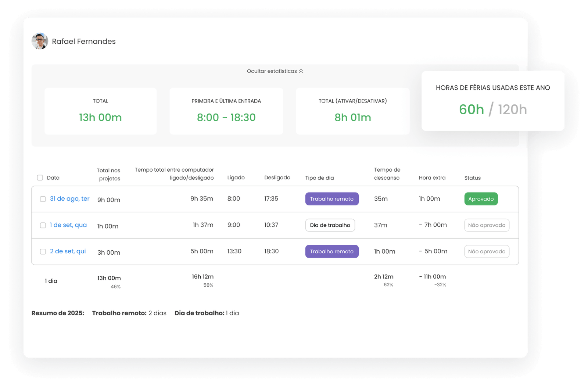The image size is (588, 387).
Task: Open 'Trabalho remoto' day type for 31 de ago
Action: pos(331,199)
